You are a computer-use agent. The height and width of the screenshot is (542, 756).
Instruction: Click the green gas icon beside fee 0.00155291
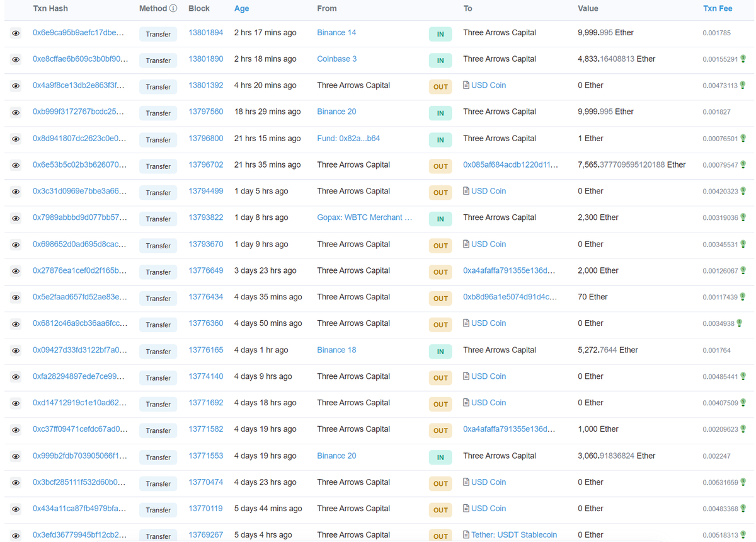click(743, 59)
